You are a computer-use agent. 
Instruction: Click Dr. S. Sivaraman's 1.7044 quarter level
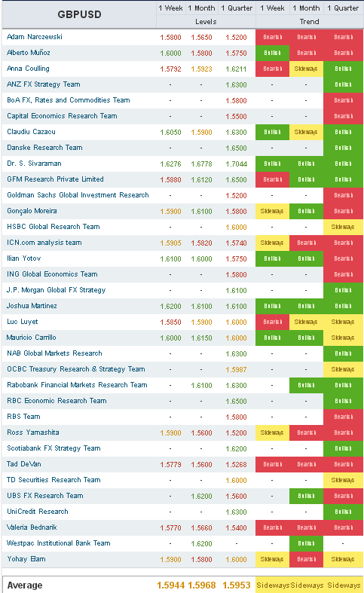coord(236,164)
